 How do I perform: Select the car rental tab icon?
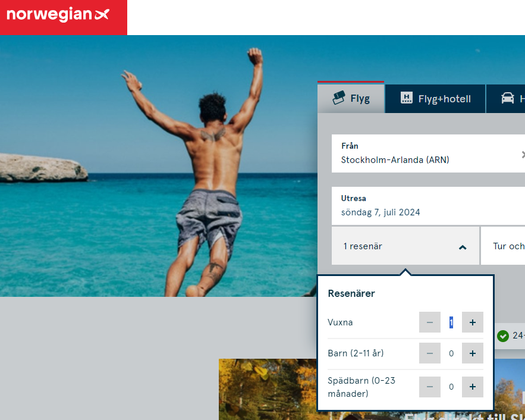click(508, 99)
